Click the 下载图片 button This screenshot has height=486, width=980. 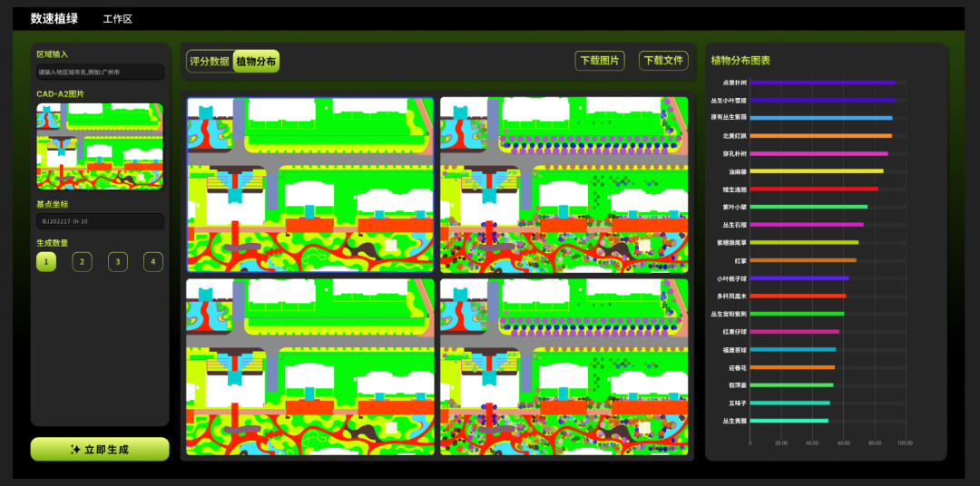point(600,61)
